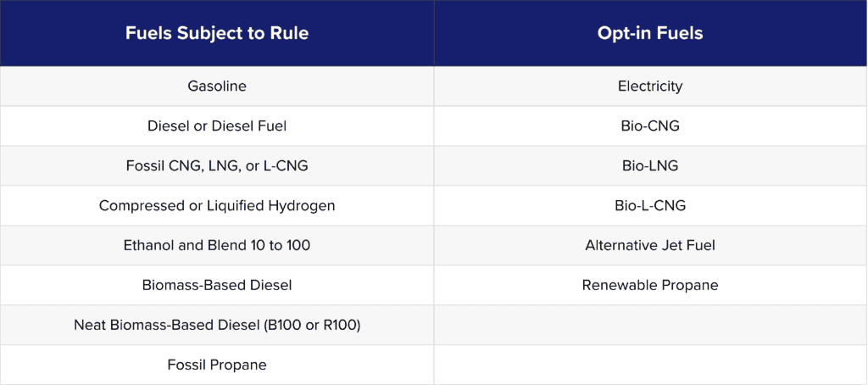Click the "Fuels Subject to Rule" column header
868x385 pixels.
pos(217,34)
